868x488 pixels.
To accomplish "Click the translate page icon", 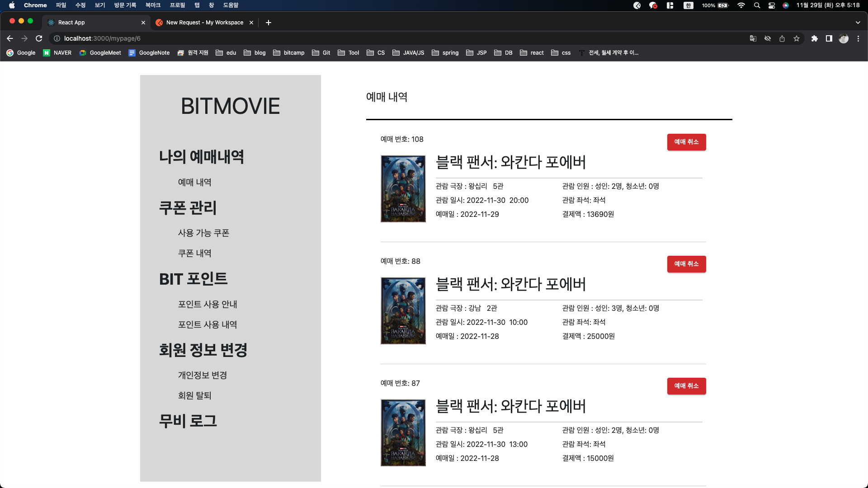I will point(753,38).
